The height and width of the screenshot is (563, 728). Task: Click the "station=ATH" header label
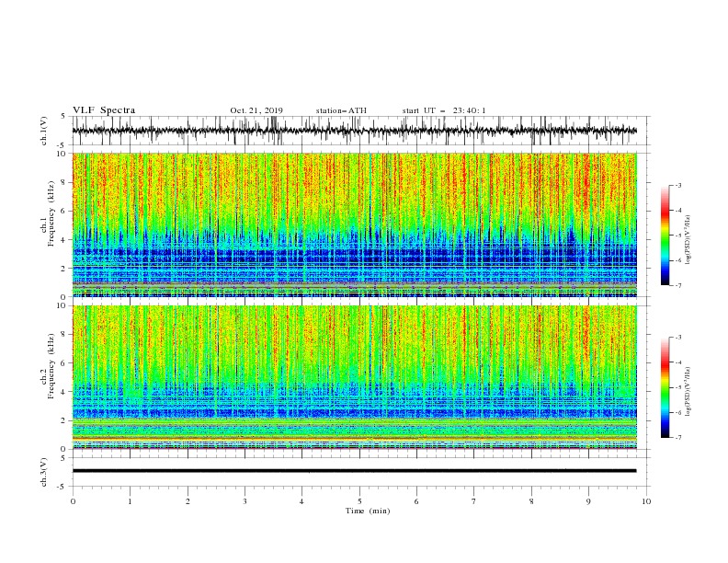coord(341,110)
